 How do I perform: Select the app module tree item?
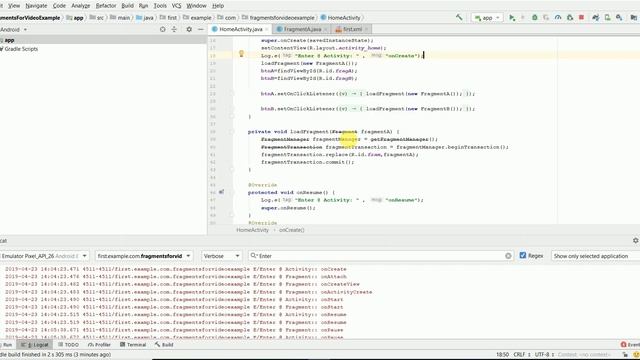9,40
